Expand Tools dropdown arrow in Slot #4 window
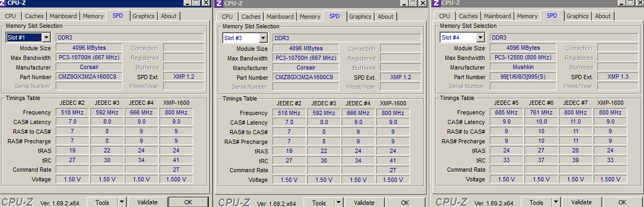 click(556, 202)
